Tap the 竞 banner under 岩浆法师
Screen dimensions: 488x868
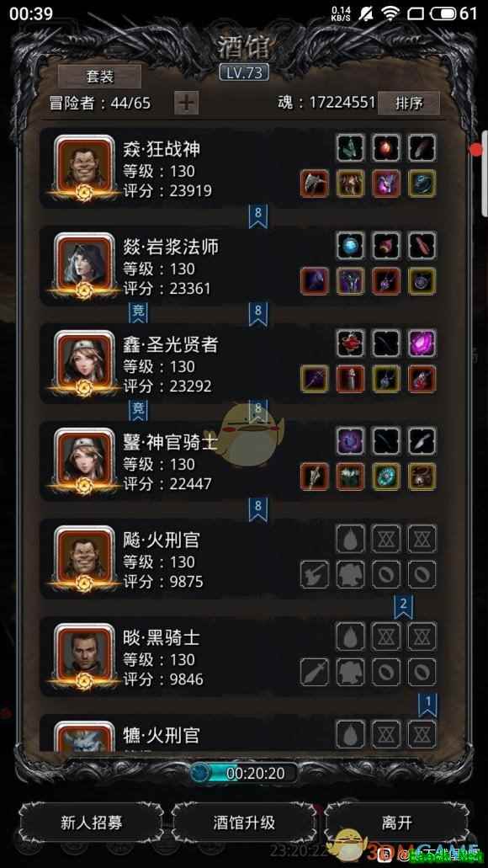tap(138, 313)
